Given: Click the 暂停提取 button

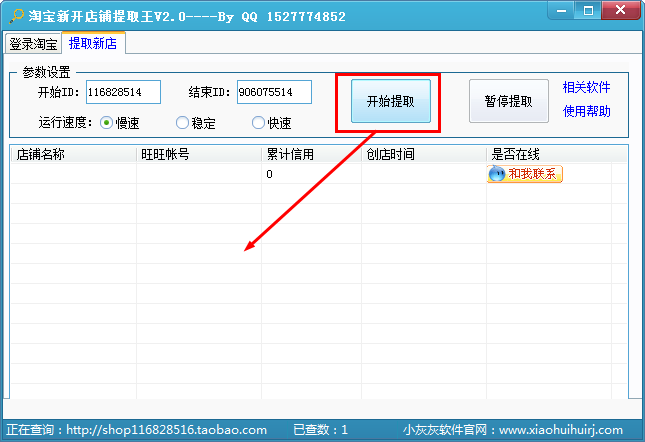Looking at the screenshot, I should [509, 101].
